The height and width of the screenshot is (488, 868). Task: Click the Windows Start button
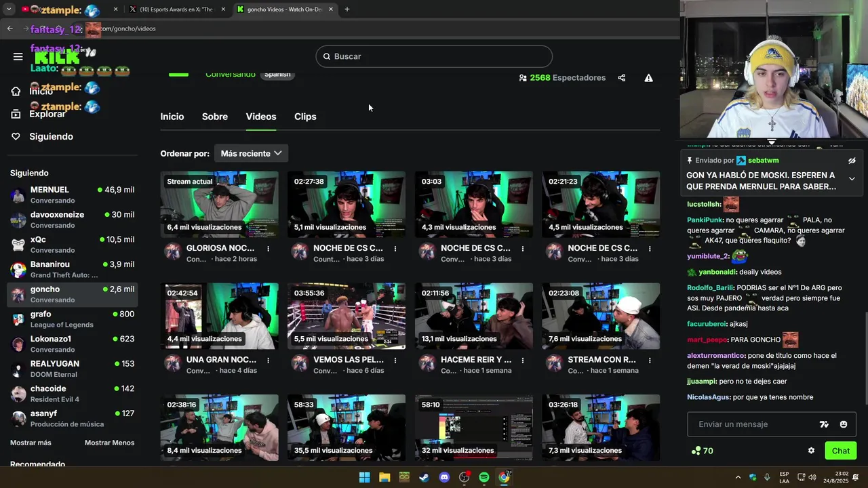pyautogui.click(x=364, y=477)
